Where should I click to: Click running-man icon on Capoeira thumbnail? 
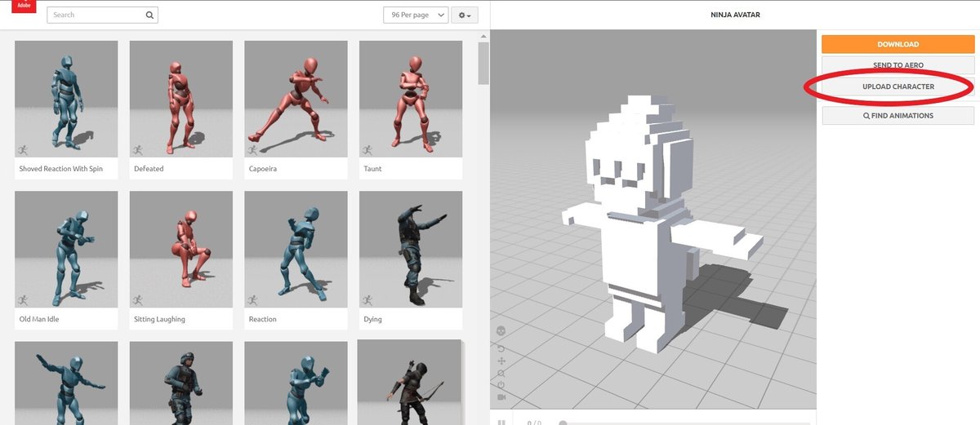point(252,150)
